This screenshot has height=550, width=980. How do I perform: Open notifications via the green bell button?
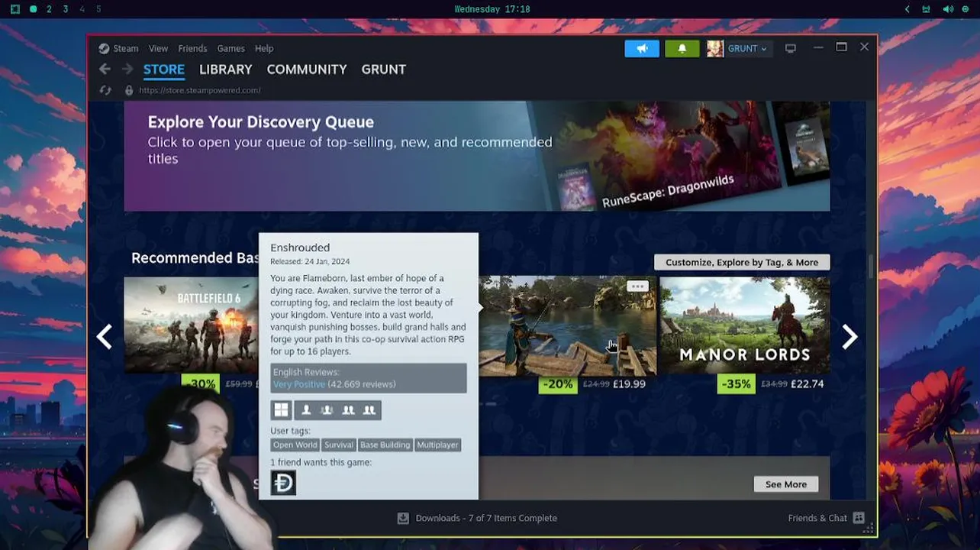(x=682, y=48)
